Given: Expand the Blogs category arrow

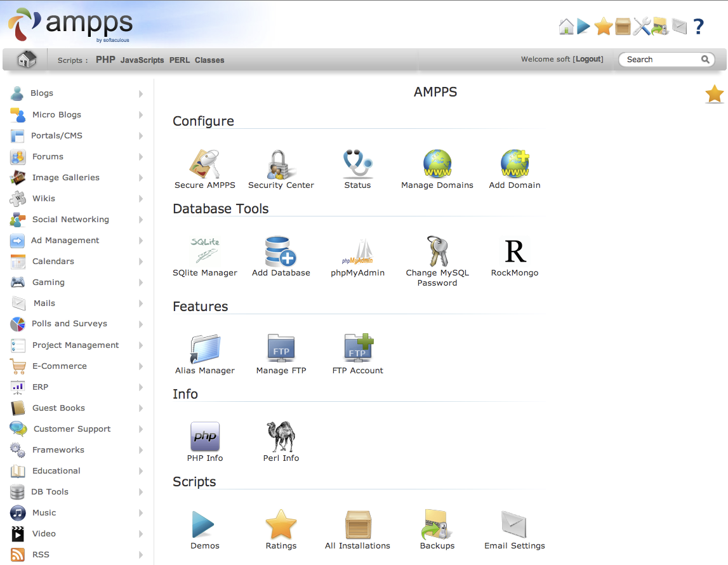Looking at the screenshot, I should click(x=141, y=94).
